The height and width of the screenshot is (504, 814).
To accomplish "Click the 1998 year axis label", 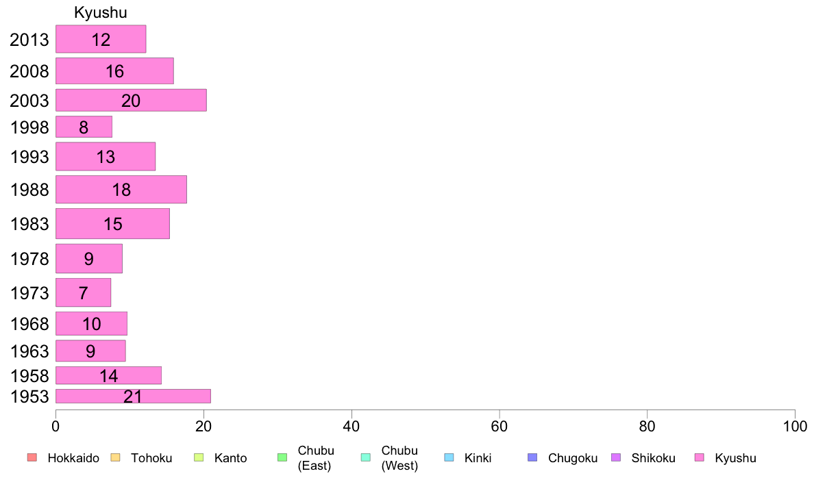I will 29,127.
